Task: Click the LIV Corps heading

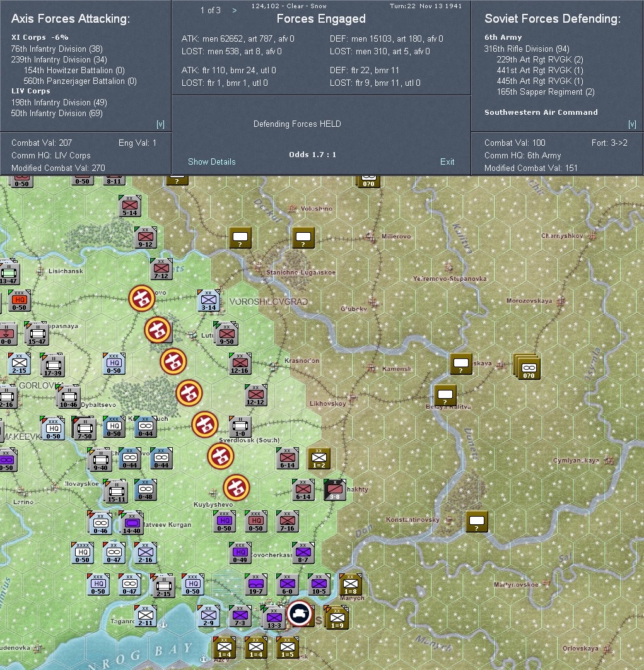Action: point(31,91)
